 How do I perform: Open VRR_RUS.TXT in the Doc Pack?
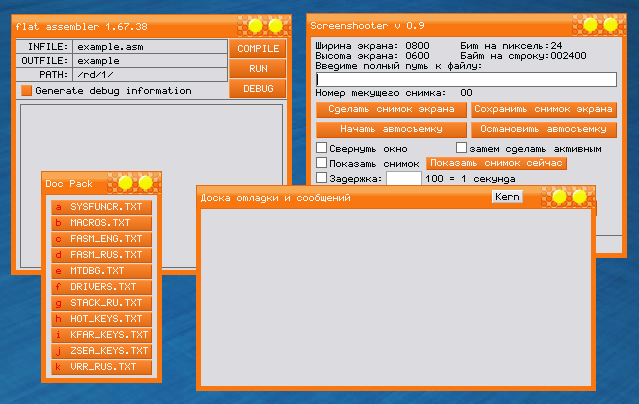101,367
